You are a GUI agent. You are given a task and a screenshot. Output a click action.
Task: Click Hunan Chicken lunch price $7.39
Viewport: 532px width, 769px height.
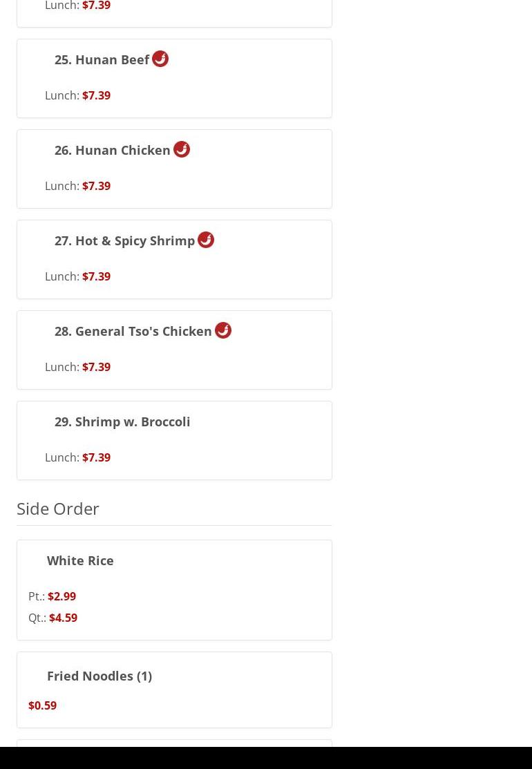[x=96, y=186]
